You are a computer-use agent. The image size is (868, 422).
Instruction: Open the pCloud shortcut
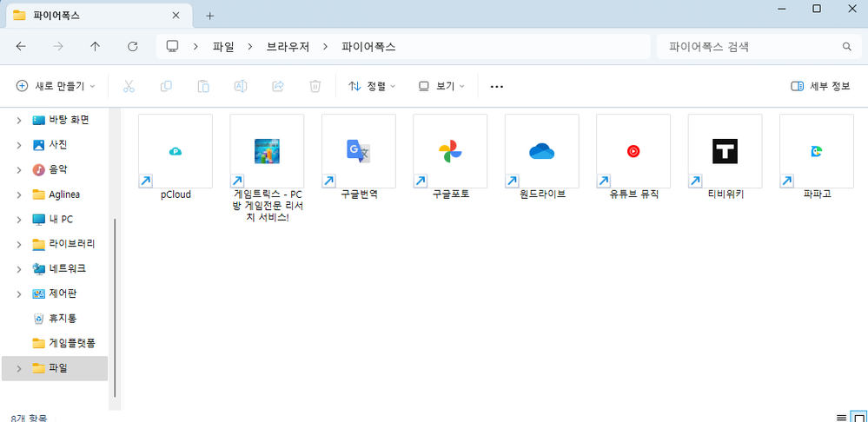coord(176,151)
